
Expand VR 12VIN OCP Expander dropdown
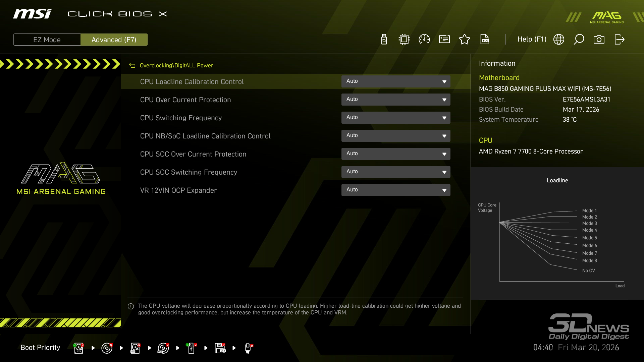click(396, 190)
